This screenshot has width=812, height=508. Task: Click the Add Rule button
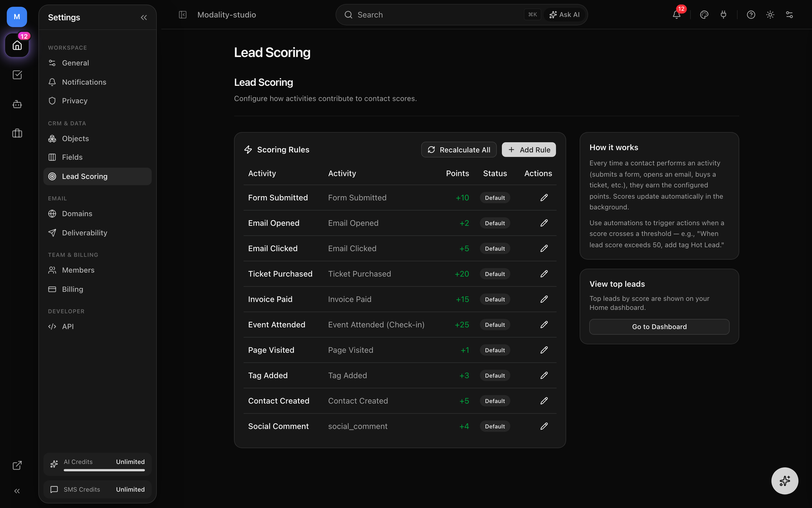coord(529,150)
